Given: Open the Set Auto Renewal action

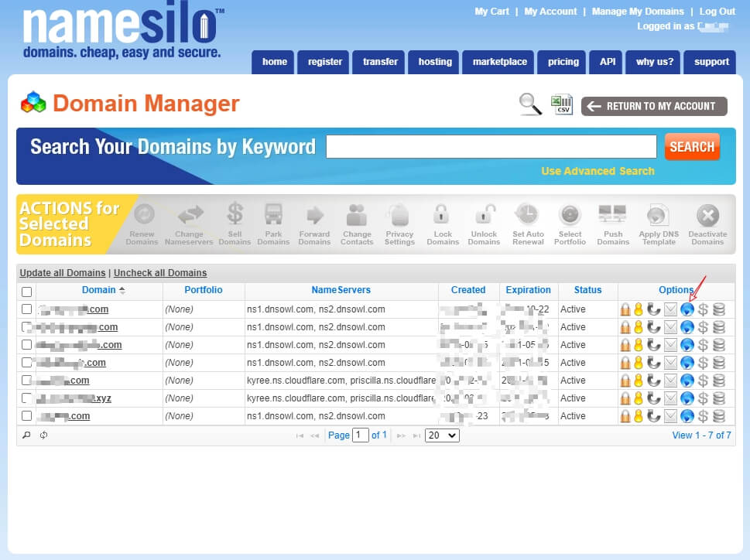Looking at the screenshot, I should click(527, 214).
